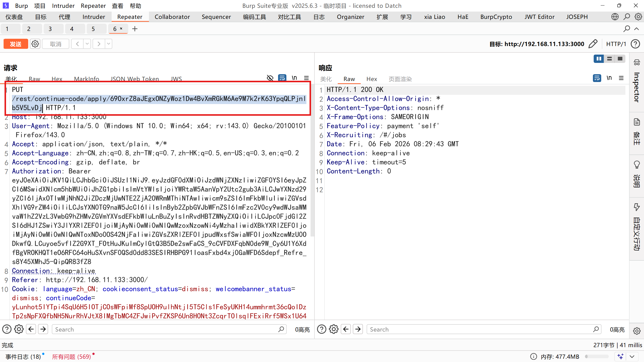Open the request panel hamburger menu

tap(306, 78)
